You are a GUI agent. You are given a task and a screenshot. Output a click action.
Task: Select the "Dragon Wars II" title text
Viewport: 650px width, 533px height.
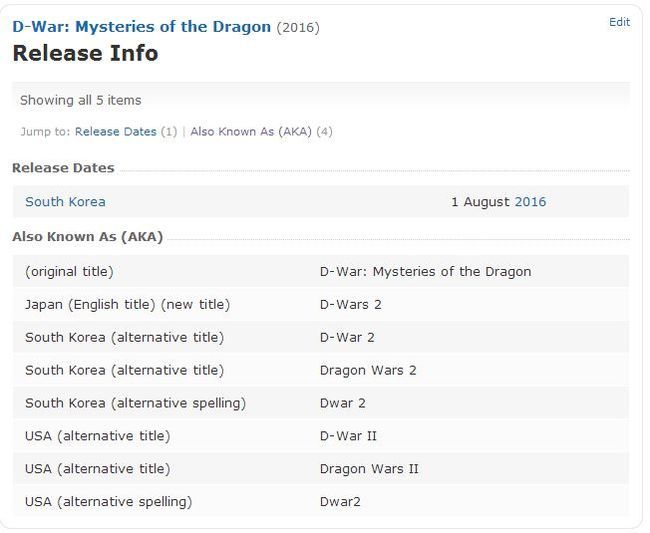tap(369, 469)
